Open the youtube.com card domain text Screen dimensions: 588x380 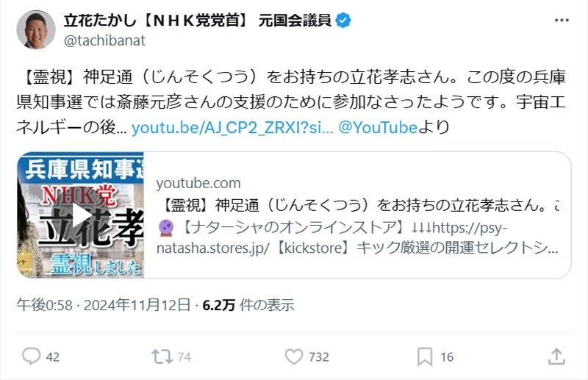click(x=198, y=183)
